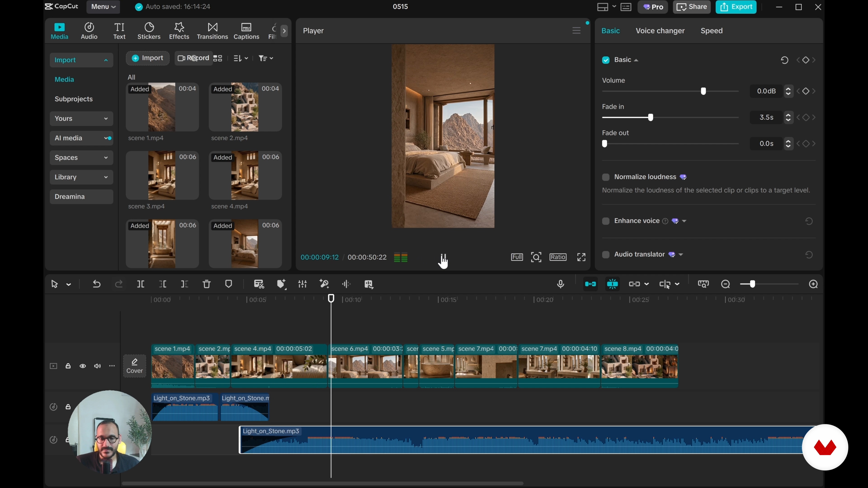
Task: Edit the Cover of the video track
Action: (134, 366)
